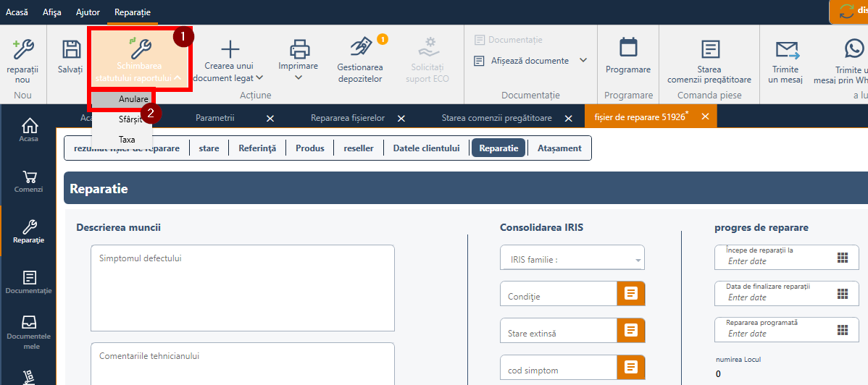The height and width of the screenshot is (385, 868).
Task: Select the Reparatie section button
Action: [x=498, y=148]
